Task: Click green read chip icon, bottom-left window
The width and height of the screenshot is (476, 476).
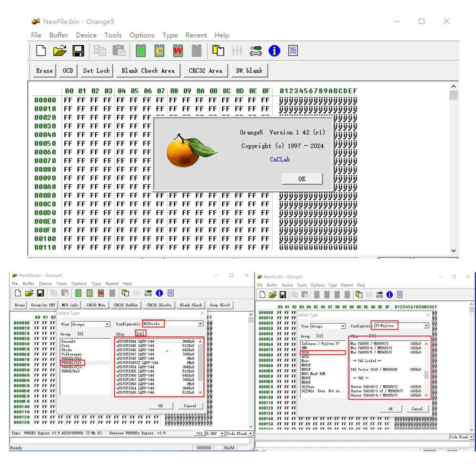Action: point(79,293)
